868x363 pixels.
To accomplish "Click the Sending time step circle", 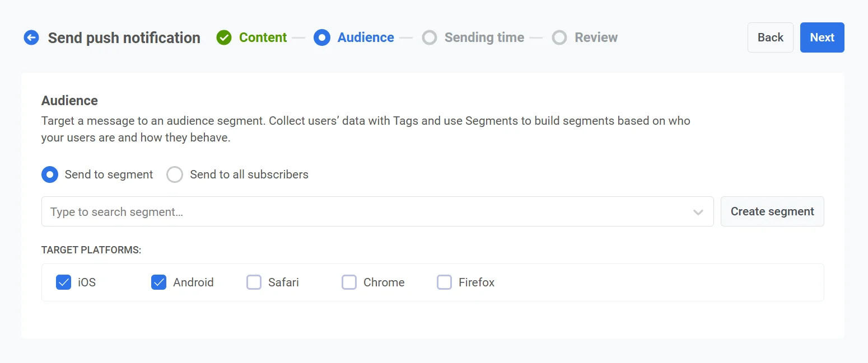I will 430,37.
